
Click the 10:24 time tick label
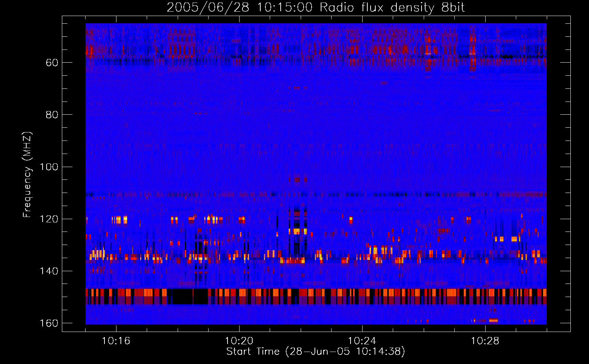[362, 341]
